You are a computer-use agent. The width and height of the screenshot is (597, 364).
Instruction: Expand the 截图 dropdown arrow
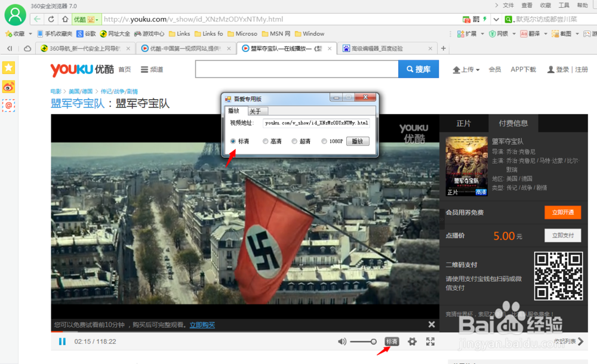click(577, 34)
